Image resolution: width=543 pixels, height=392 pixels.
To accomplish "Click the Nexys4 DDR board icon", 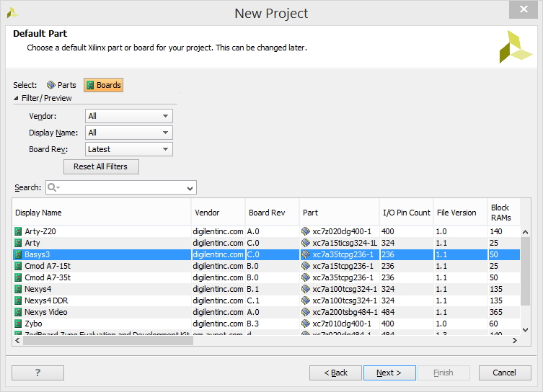I will [x=18, y=300].
